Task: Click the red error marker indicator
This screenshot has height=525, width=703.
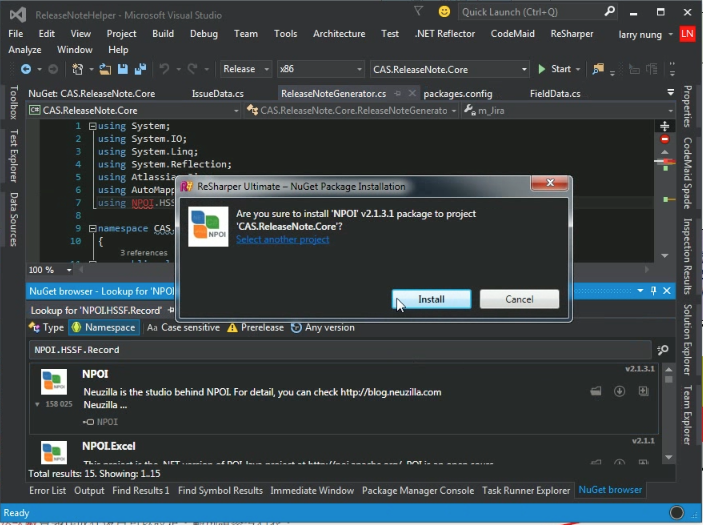Action: tap(664, 139)
